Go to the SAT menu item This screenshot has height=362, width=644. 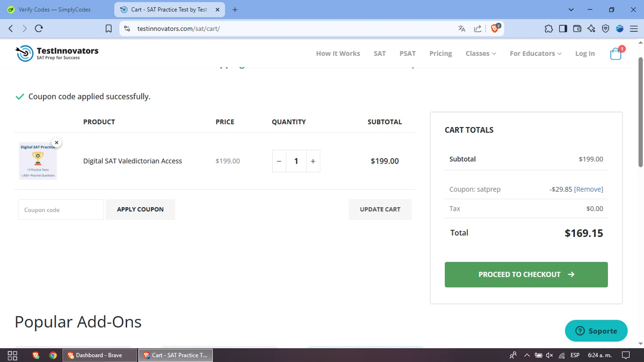pyautogui.click(x=380, y=54)
